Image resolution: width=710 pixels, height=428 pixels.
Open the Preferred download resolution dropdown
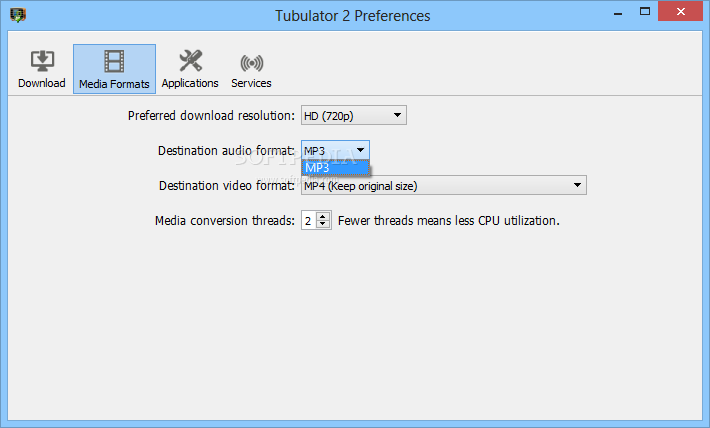point(354,115)
